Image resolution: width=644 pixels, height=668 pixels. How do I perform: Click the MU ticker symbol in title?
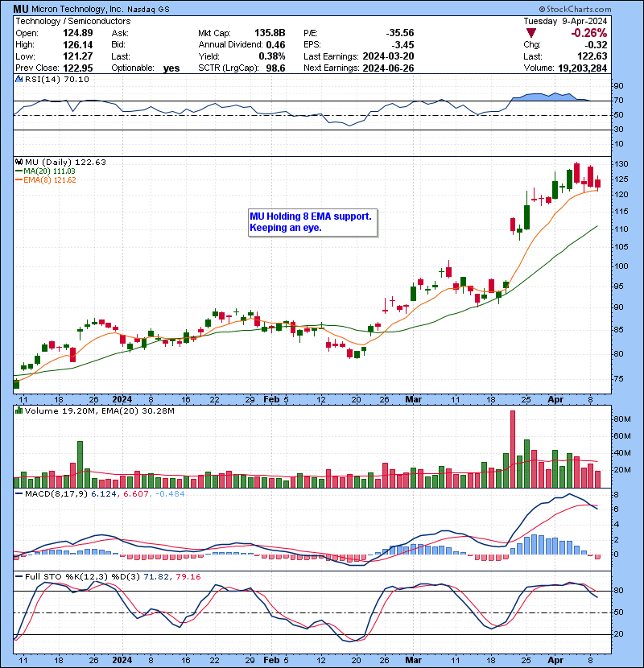pos(21,9)
